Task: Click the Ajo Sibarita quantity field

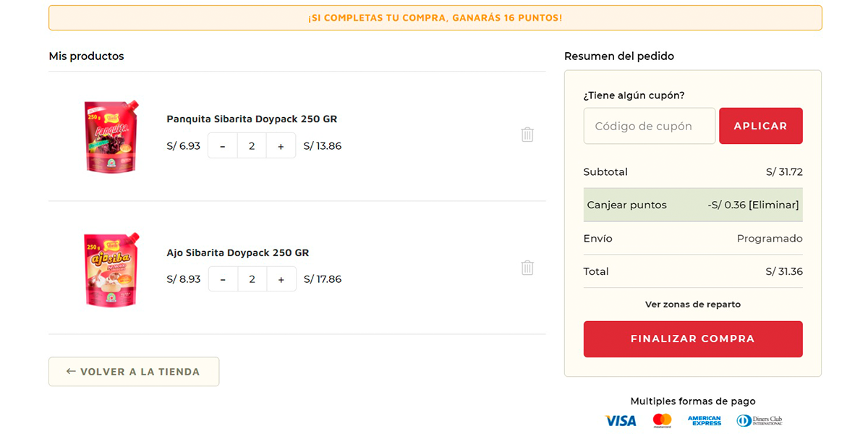Action: 252,279
